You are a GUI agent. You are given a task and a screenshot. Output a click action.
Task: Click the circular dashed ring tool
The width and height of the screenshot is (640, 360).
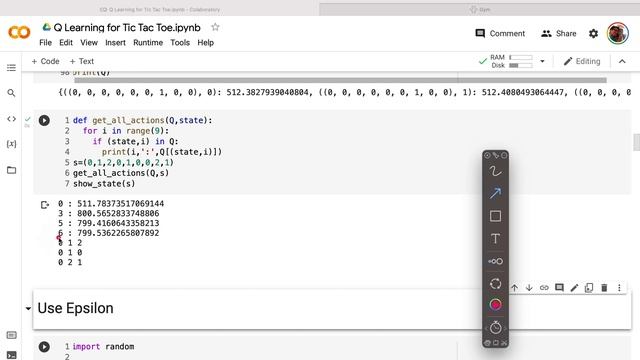pos(495,284)
